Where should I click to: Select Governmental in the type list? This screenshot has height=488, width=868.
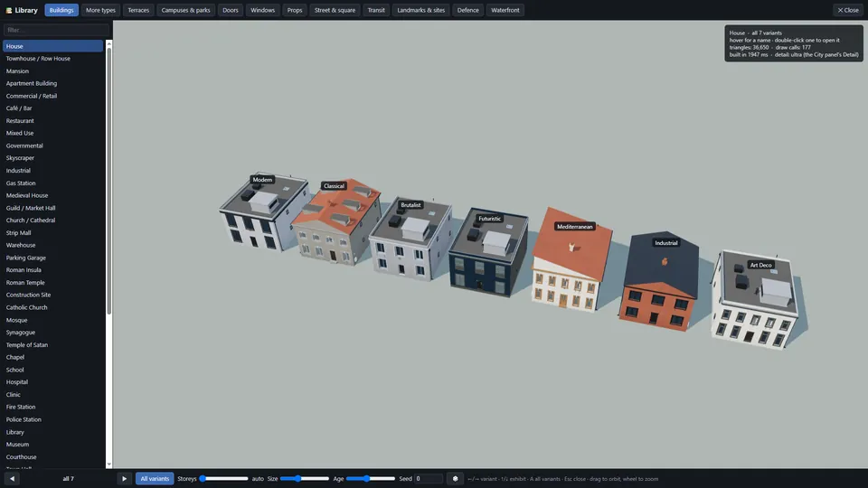tap(53, 145)
